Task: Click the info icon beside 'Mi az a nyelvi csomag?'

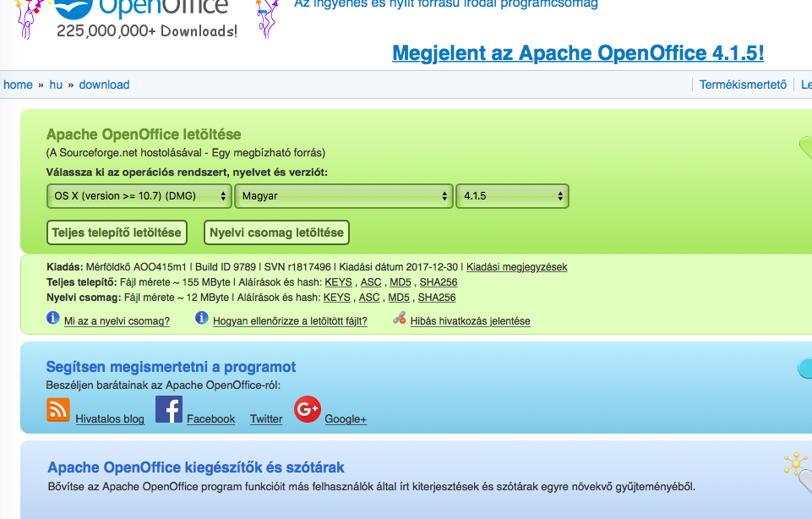Action: click(x=53, y=318)
